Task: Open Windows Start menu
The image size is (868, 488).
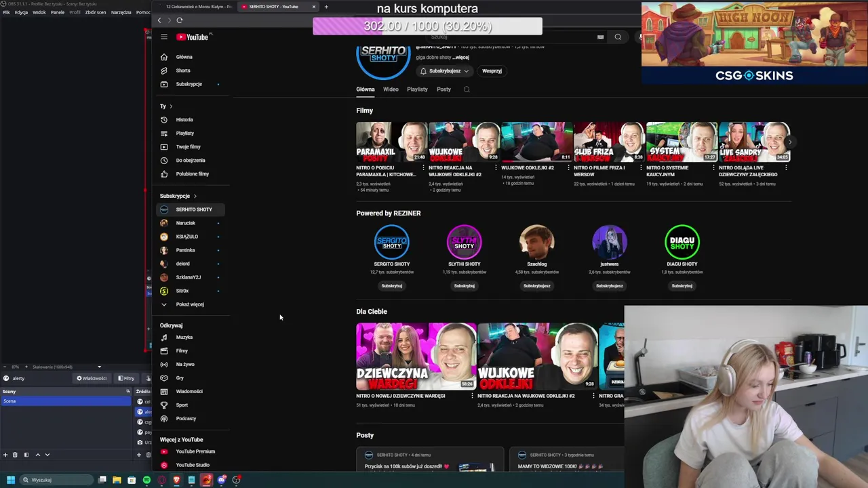Action: pyautogui.click(x=11, y=480)
